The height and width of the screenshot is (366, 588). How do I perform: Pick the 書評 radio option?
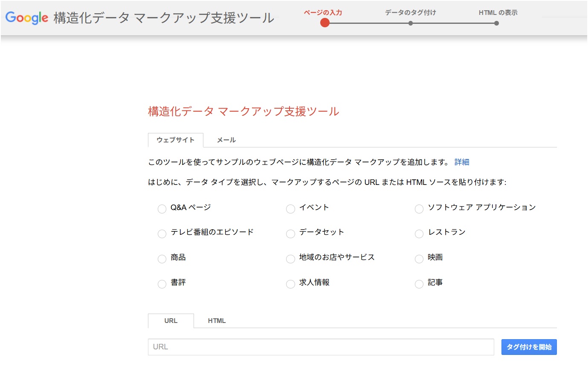tap(162, 284)
